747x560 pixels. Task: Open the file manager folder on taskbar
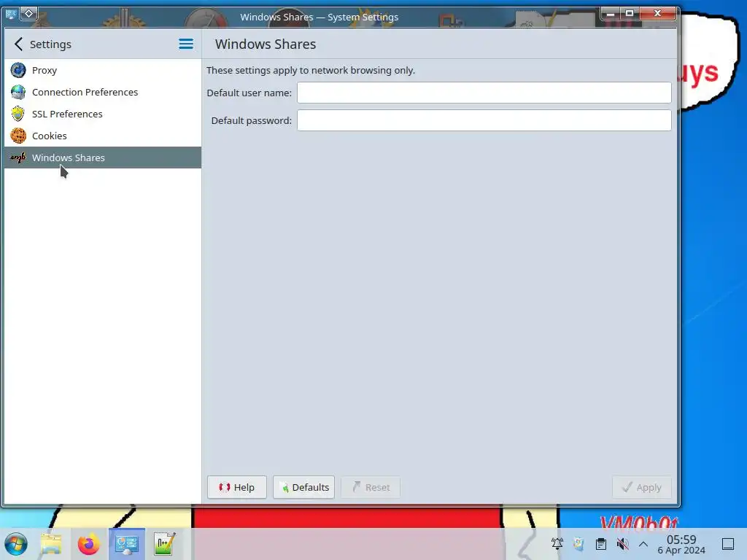click(52, 544)
